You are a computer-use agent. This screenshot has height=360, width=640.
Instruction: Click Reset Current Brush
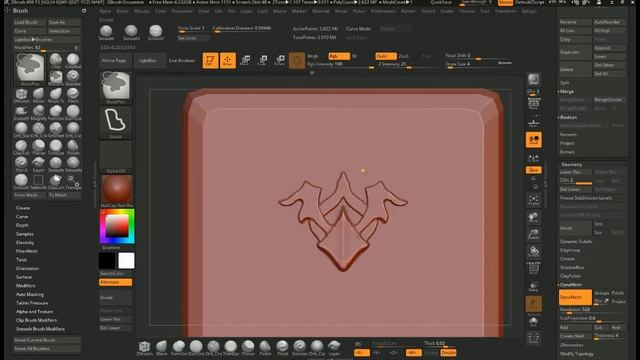(47, 340)
